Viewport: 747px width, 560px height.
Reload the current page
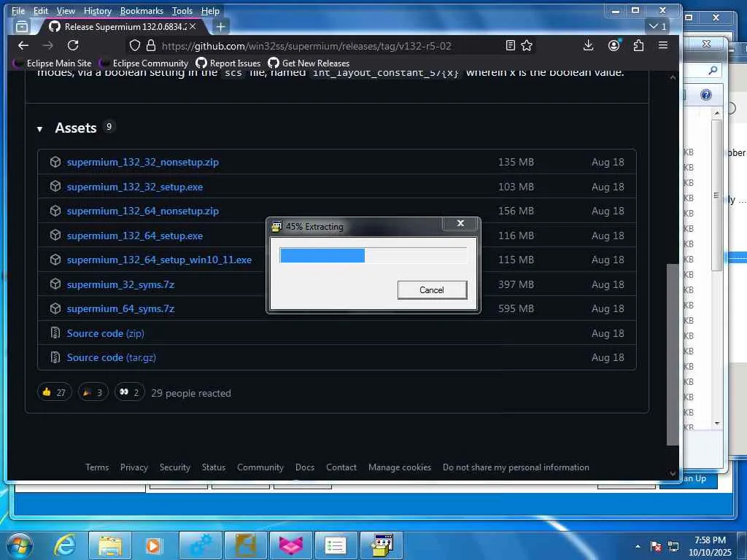(73, 46)
